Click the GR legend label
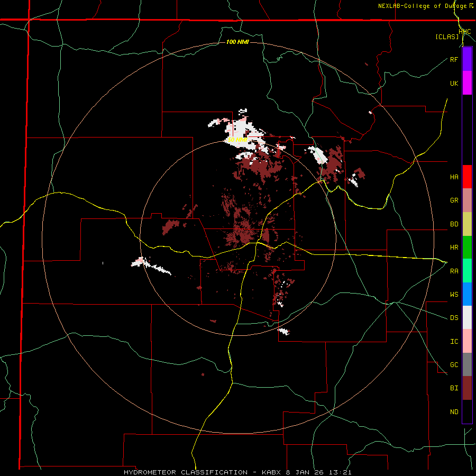The width and height of the screenshot is (476, 476). tap(454, 200)
